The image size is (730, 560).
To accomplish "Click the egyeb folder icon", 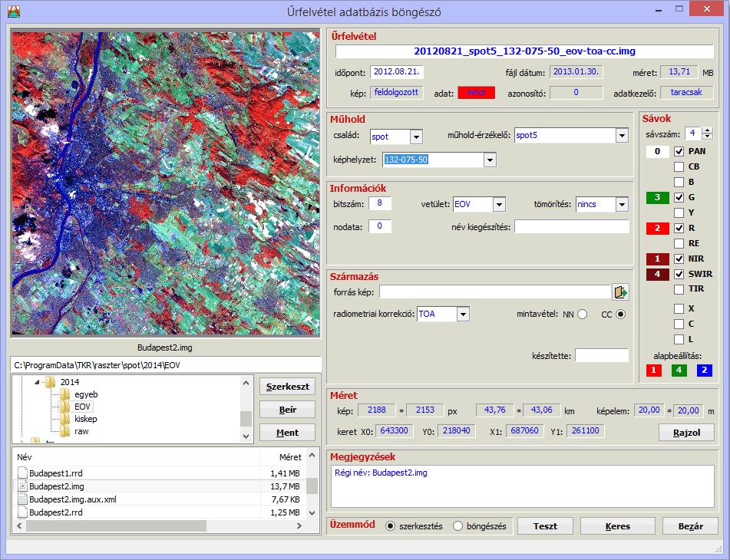I will tap(65, 394).
